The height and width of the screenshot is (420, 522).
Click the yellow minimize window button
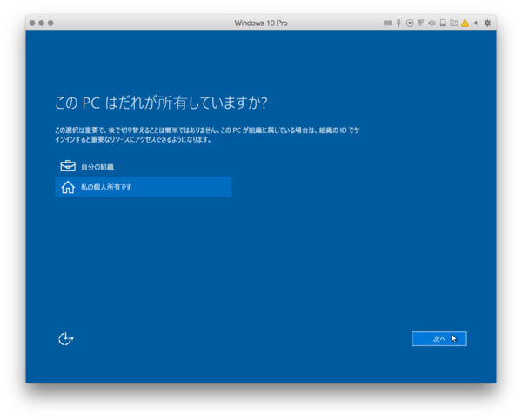pos(41,23)
